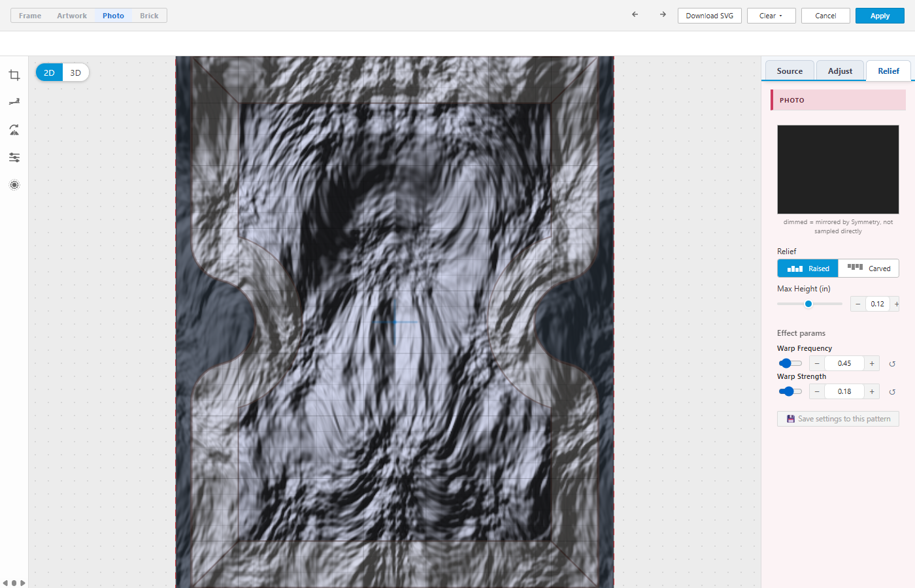
Task: Select Raised relief mode
Action: pos(808,269)
